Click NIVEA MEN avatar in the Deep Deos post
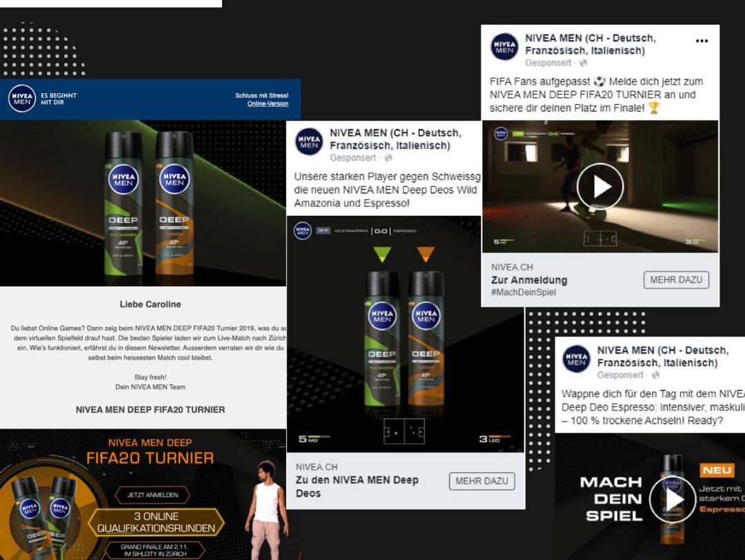 pos(309,142)
